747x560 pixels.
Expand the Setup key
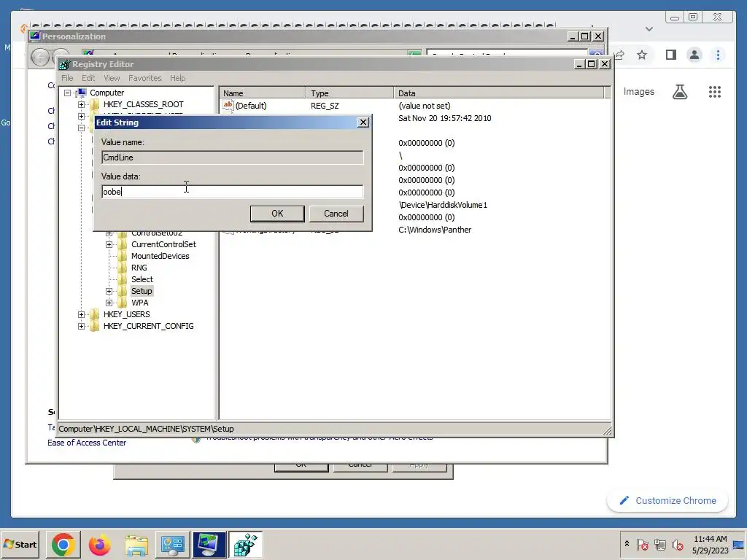click(x=109, y=292)
